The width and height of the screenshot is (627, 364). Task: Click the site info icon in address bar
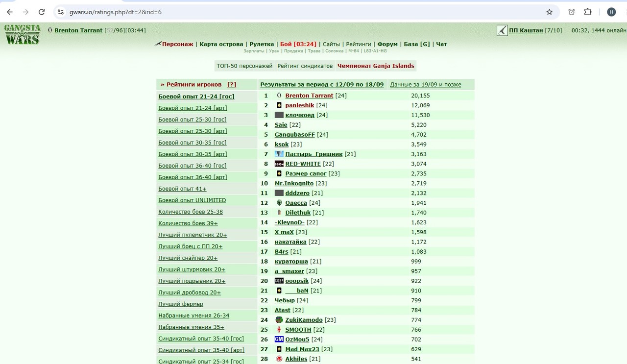pyautogui.click(x=60, y=12)
